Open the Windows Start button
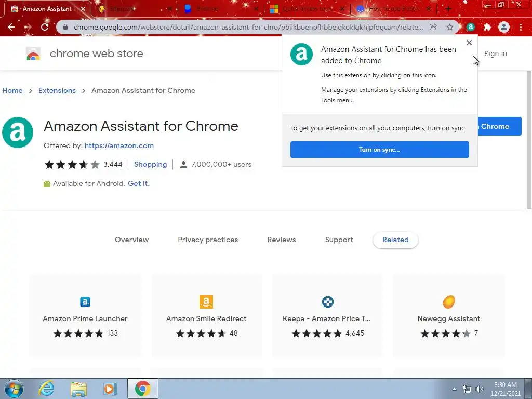The image size is (532, 399). (14, 389)
